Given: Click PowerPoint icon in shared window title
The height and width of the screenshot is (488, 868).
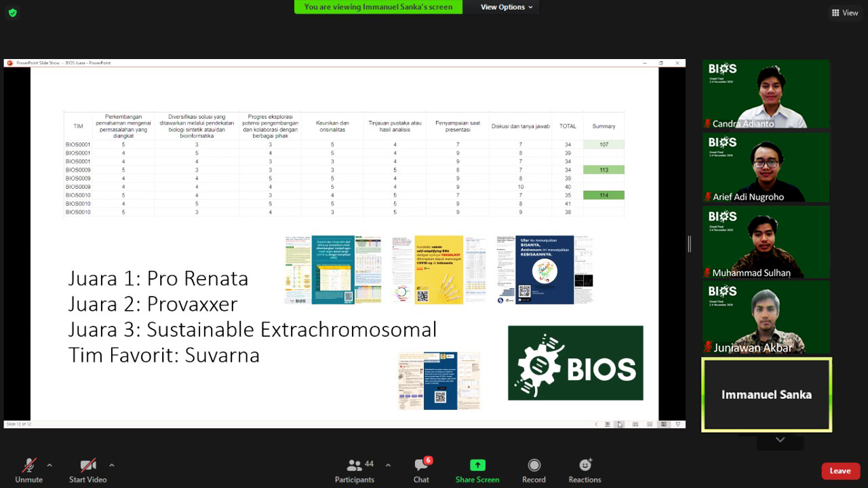Looking at the screenshot, I should (9, 62).
